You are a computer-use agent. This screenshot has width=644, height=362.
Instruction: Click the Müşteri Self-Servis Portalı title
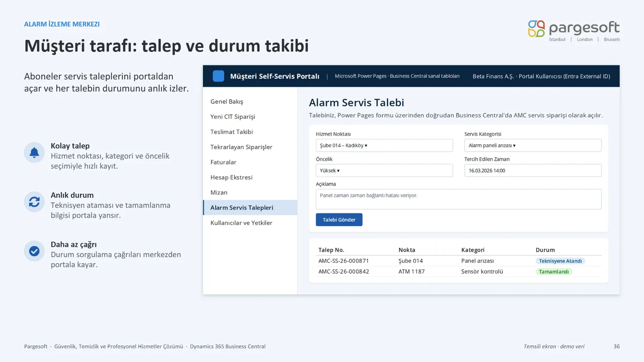275,76
